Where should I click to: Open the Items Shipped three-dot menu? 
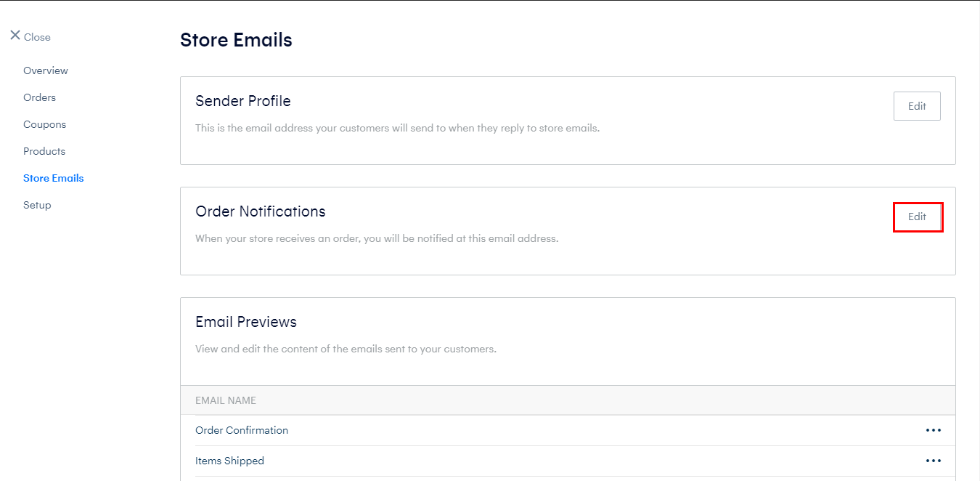pos(933,461)
